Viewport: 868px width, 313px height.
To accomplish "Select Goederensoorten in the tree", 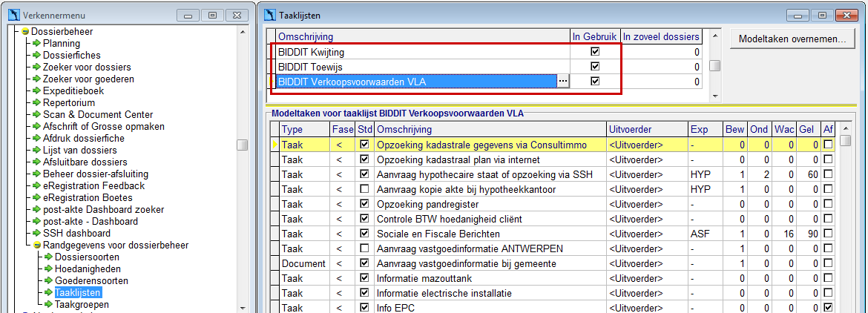I will click(x=91, y=281).
